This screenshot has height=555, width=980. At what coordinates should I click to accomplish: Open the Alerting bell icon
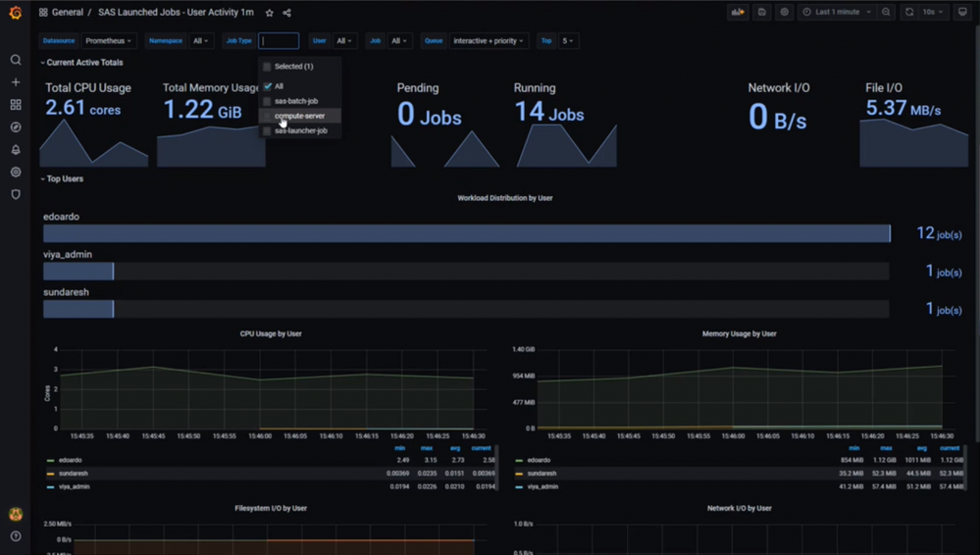point(16,150)
